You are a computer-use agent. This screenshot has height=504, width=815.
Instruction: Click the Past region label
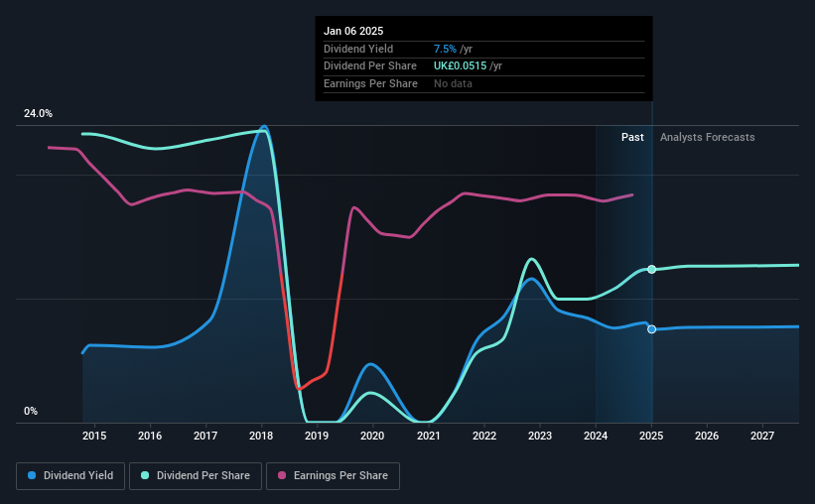pyautogui.click(x=632, y=137)
